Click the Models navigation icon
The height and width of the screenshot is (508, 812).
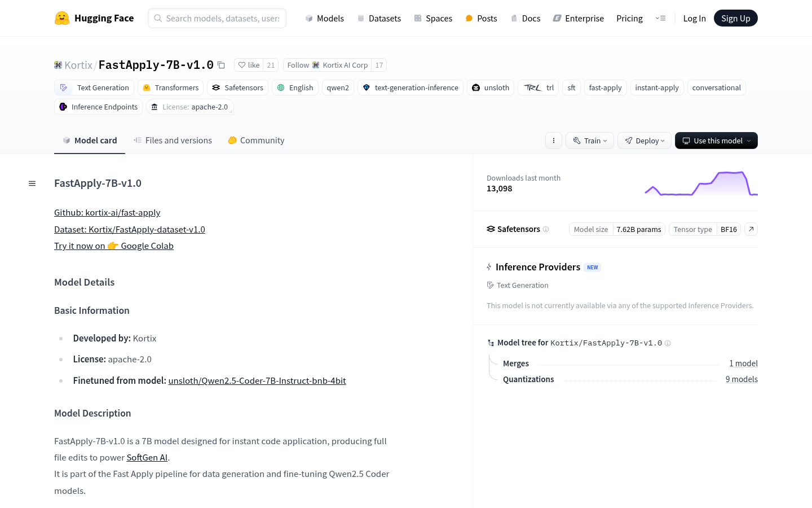pyautogui.click(x=309, y=18)
